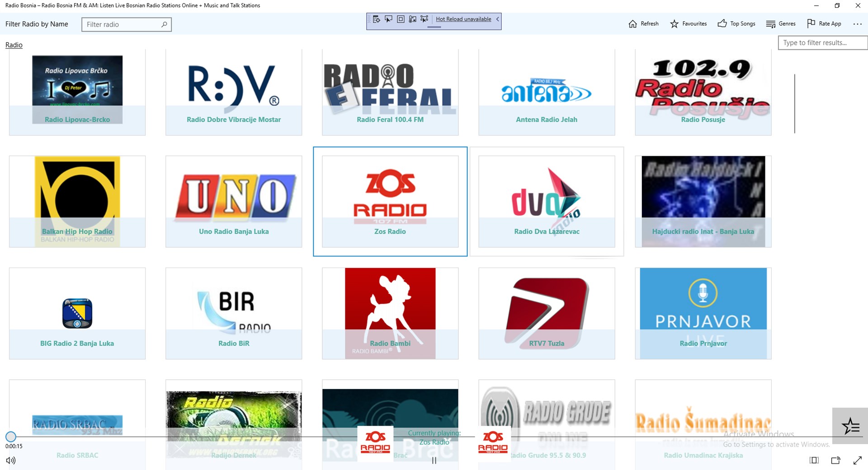Viewport: 868px width, 470px height.
Task: Play Radio Dobre Vibracije Mostar
Action: point(234,92)
